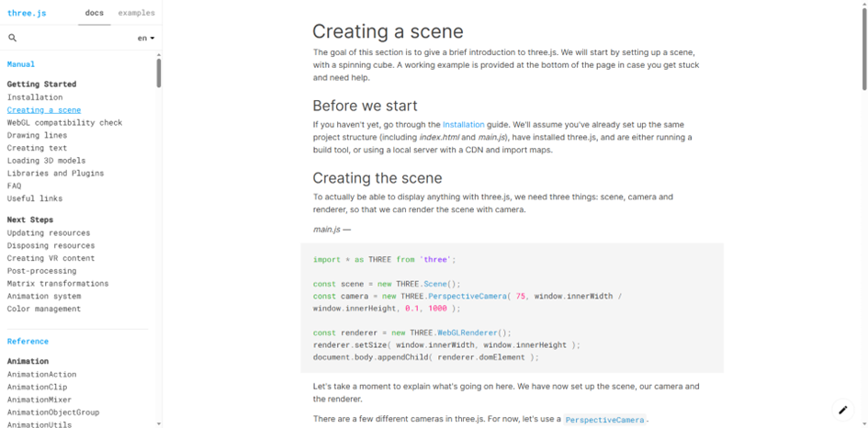Open WebGL compatibility check page
This screenshot has width=868, height=428.
pos(65,122)
